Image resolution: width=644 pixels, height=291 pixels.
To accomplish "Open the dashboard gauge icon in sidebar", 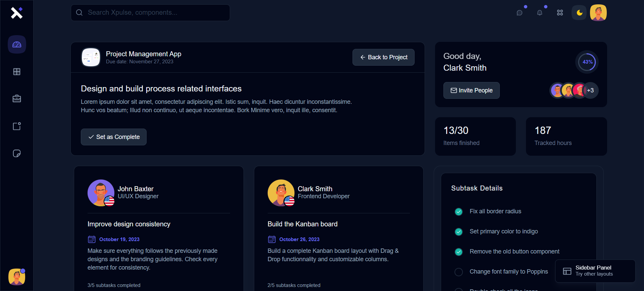I will coord(17,45).
